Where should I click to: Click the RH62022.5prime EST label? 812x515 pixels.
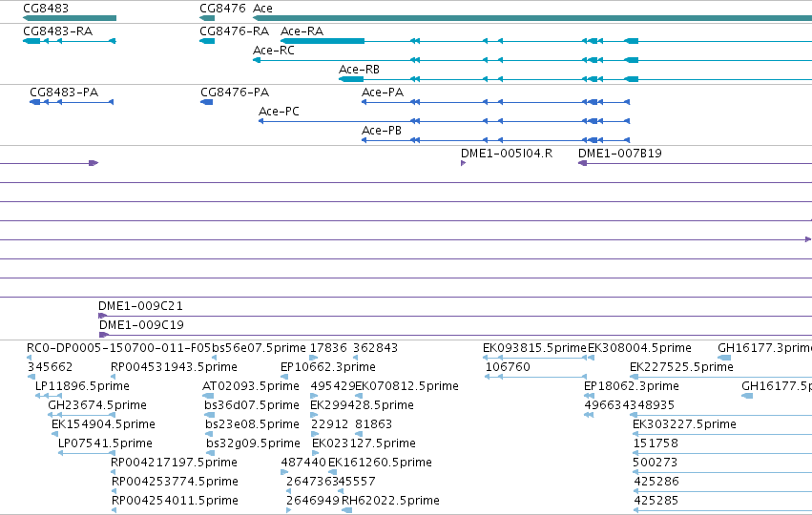(x=390, y=501)
